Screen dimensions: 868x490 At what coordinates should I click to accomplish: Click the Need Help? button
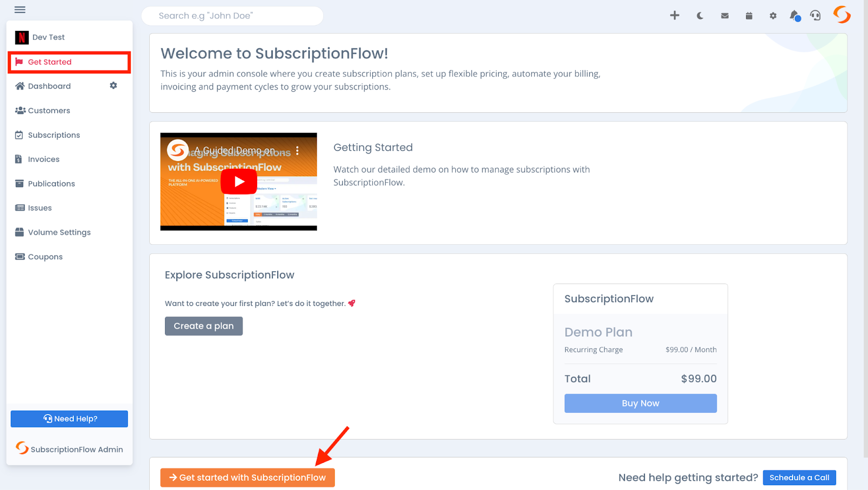click(69, 419)
